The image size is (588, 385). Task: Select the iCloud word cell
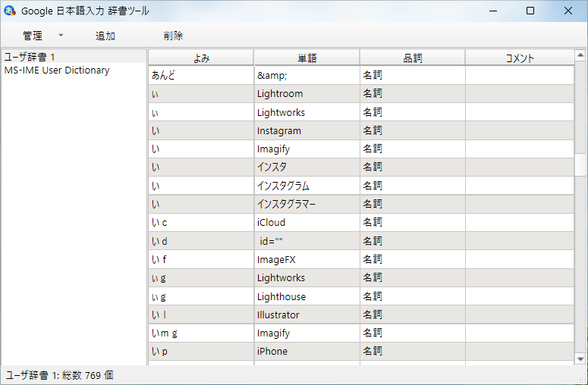click(x=307, y=223)
